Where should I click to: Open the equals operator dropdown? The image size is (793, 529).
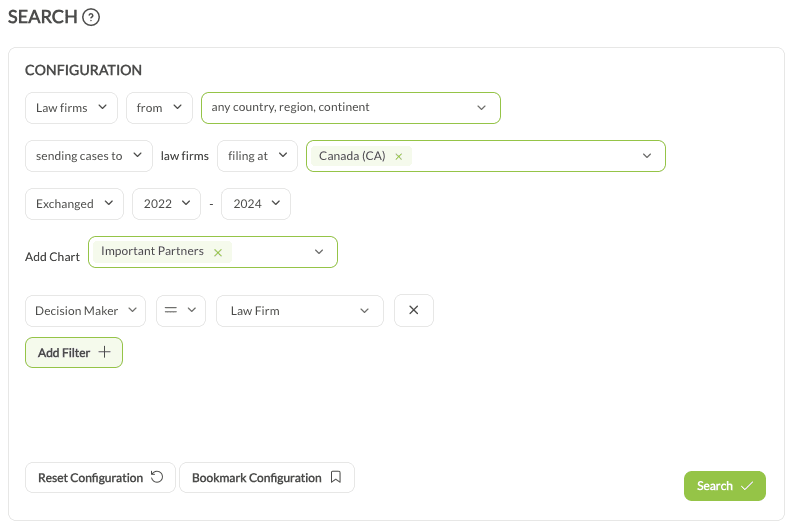tap(181, 311)
